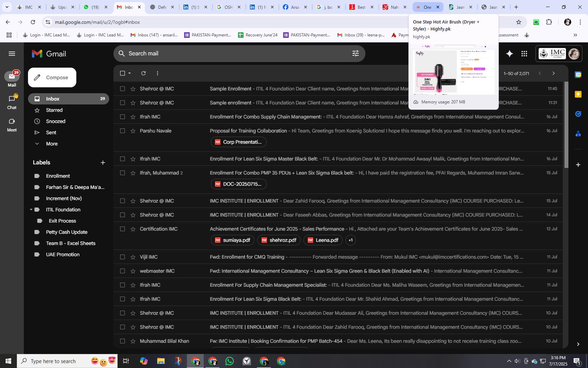Open WhatsApp from the taskbar
Image resolution: width=588 pixels, height=368 pixels.
[230, 361]
